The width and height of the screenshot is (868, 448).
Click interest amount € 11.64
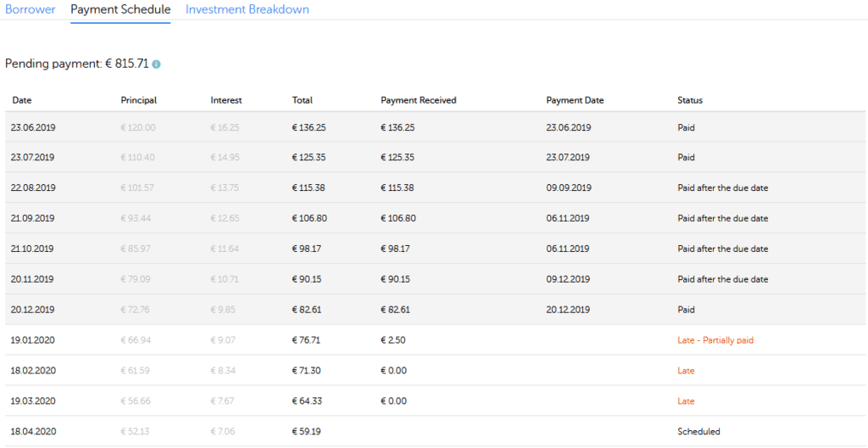point(225,249)
